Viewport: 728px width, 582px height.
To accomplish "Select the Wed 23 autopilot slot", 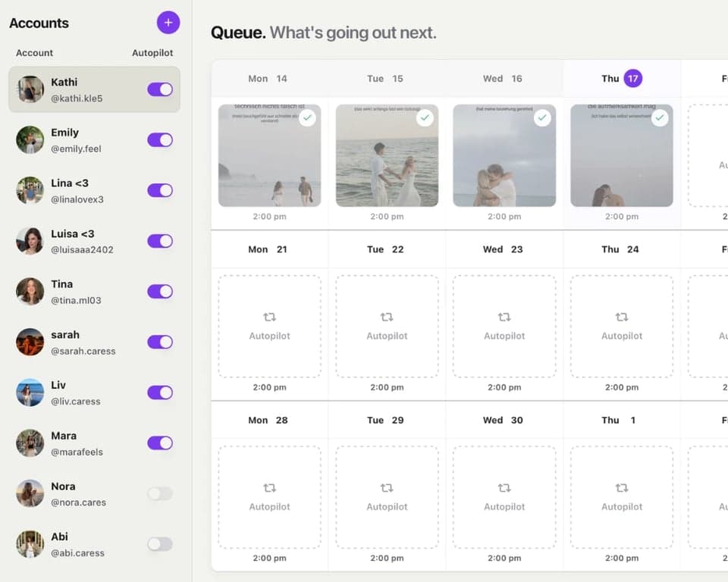I will tap(504, 327).
